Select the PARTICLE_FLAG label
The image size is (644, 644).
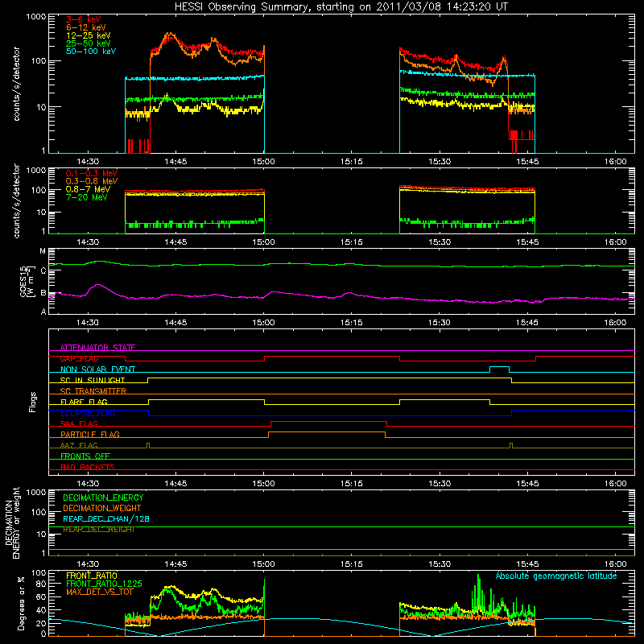point(90,434)
